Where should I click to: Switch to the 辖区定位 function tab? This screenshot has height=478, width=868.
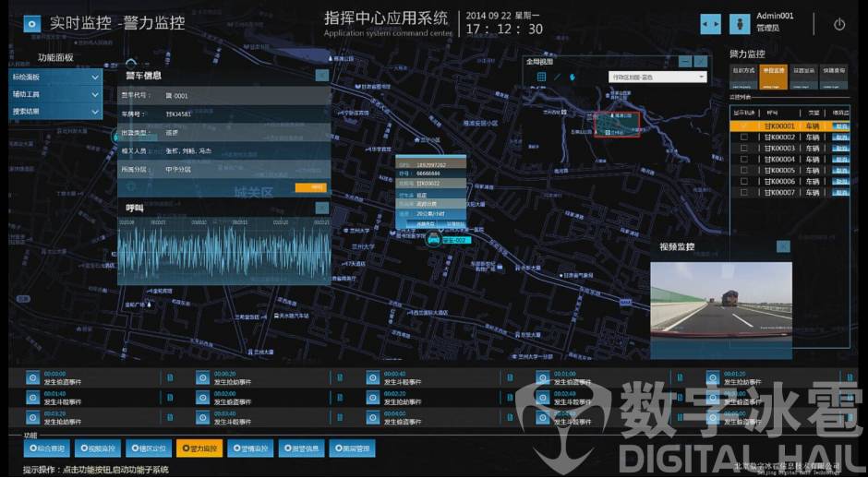[x=149, y=448]
